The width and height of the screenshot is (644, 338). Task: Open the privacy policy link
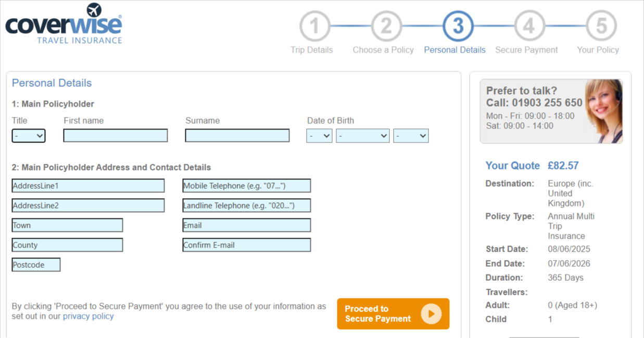[x=88, y=316]
